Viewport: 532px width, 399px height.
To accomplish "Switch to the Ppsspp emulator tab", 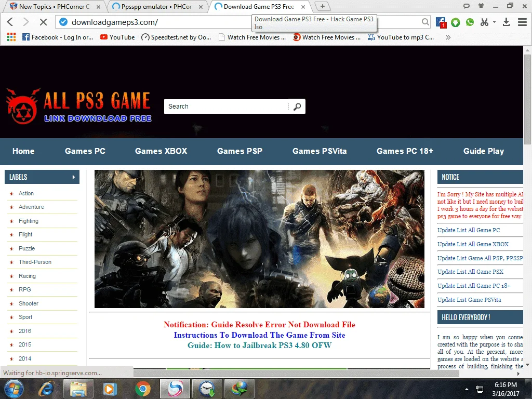I will (156, 6).
